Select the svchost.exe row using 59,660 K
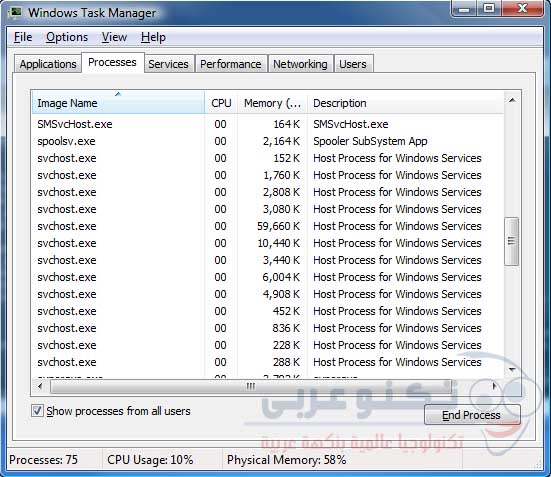Screen dimensions: 551x477 click(x=268, y=226)
